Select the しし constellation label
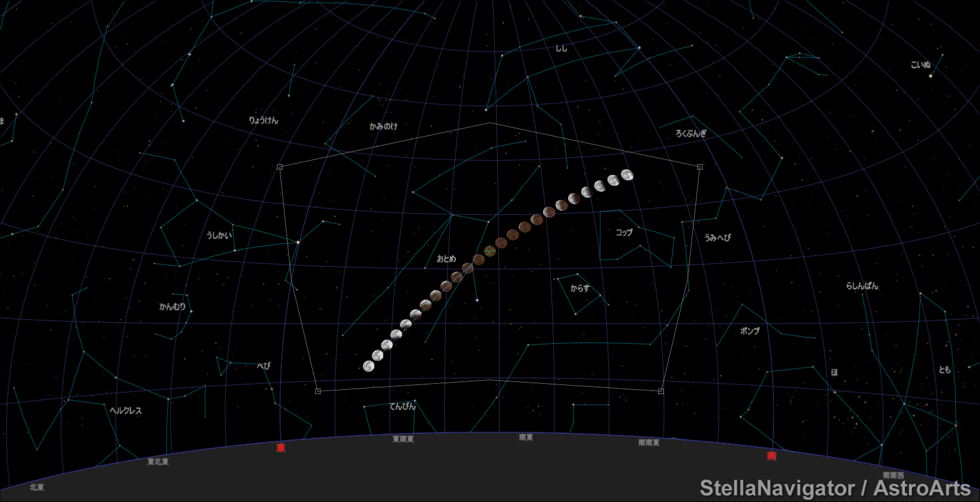 [x=561, y=48]
